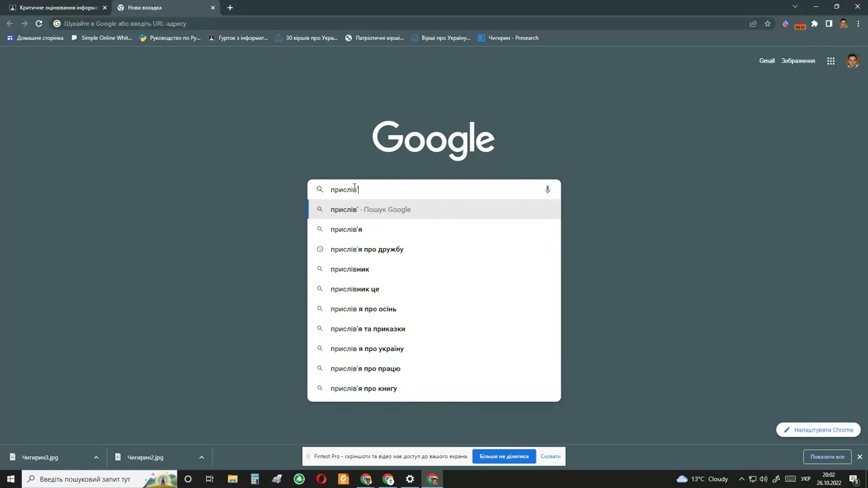Open the Патріотичні вірші... bookmark

(374, 38)
